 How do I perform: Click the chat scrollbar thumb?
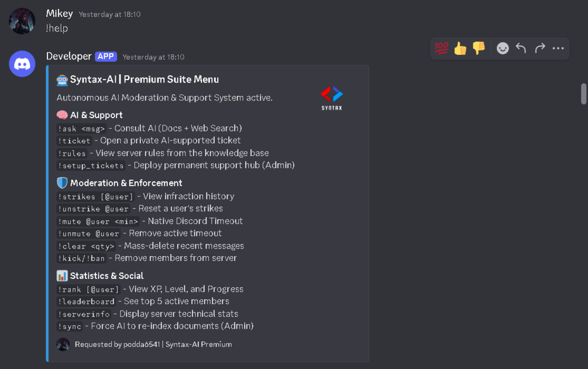pos(583,94)
